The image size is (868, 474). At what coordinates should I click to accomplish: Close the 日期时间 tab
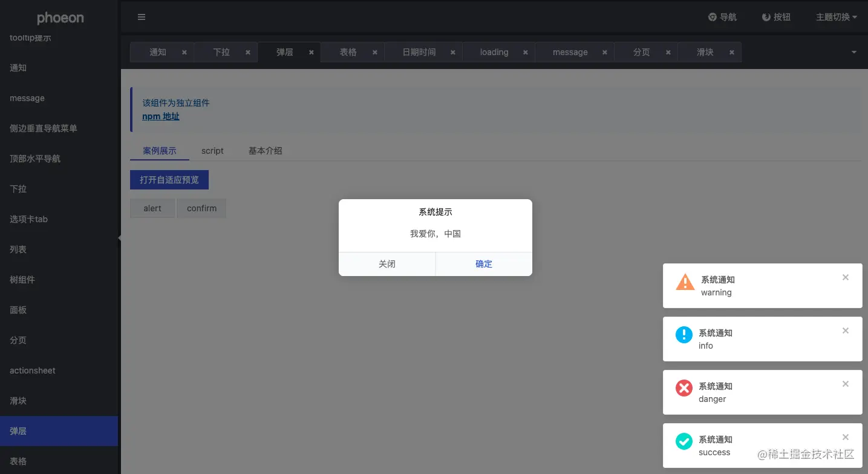[452, 52]
